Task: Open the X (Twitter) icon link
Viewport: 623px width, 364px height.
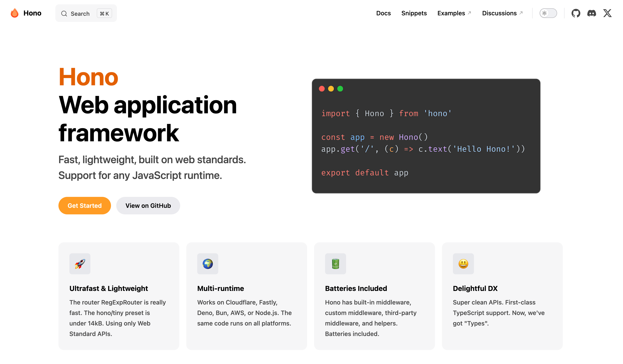Action: click(x=607, y=13)
